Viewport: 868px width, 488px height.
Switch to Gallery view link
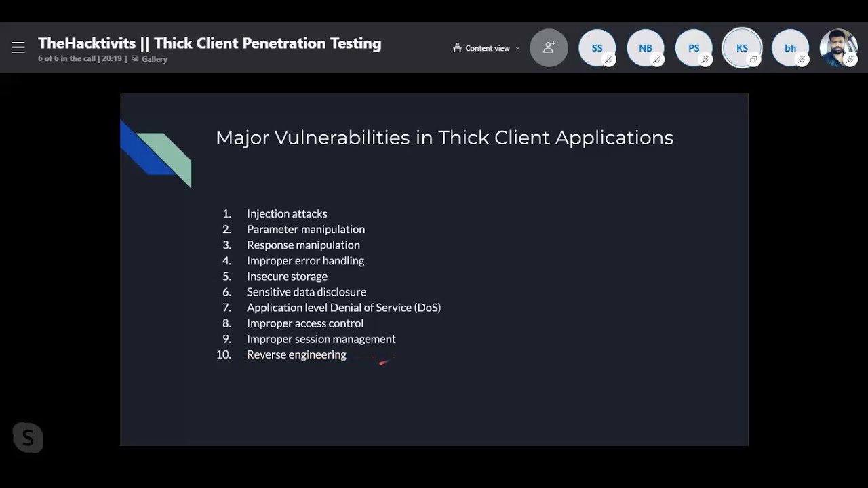click(x=149, y=59)
